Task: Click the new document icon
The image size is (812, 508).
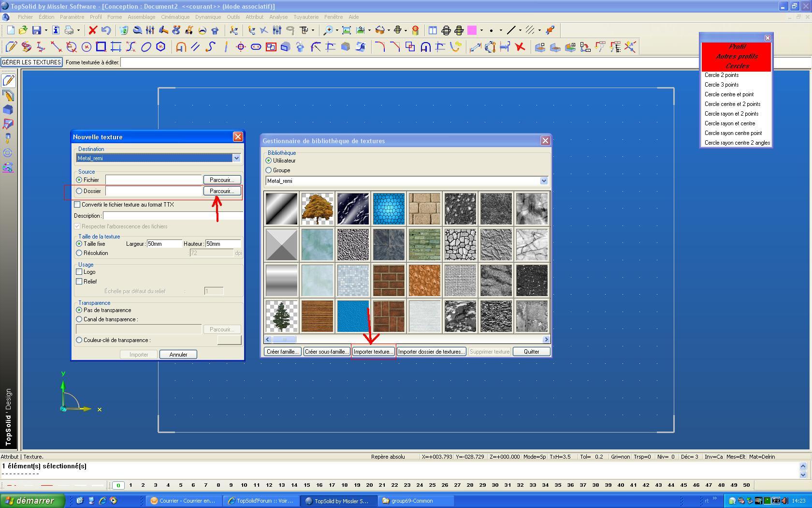Action: 11,30
